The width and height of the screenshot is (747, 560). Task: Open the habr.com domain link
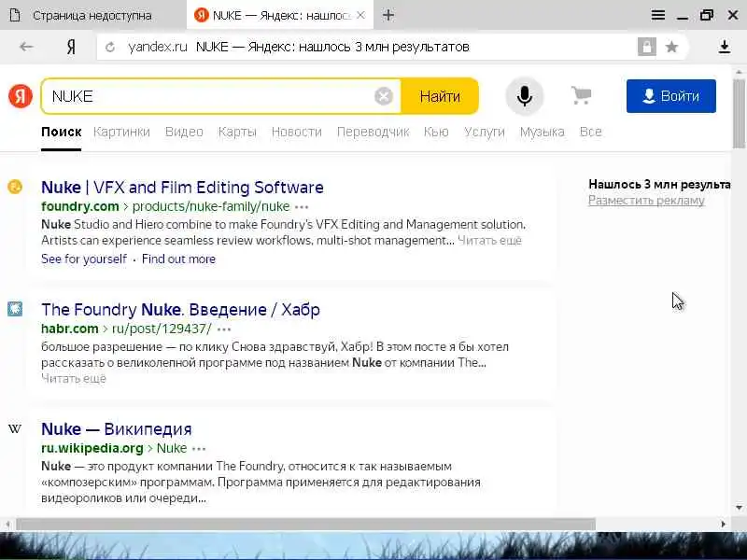pyautogui.click(x=69, y=329)
